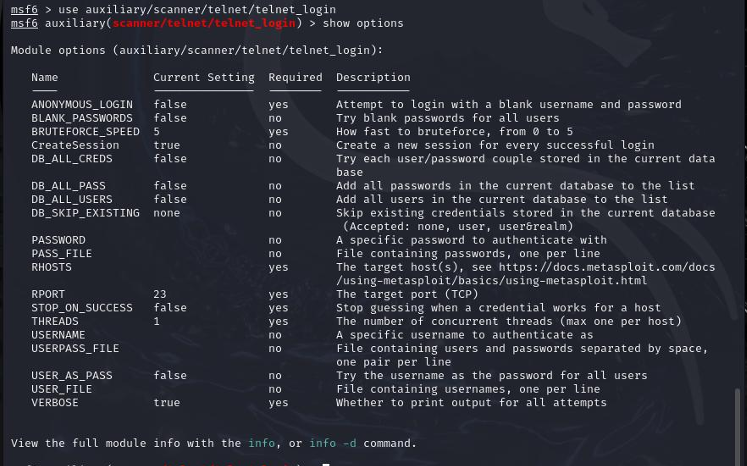Click the VERBOSE current setting true
This screenshot has height=466, width=747.
pyautogui.click(x=167, y=402)
